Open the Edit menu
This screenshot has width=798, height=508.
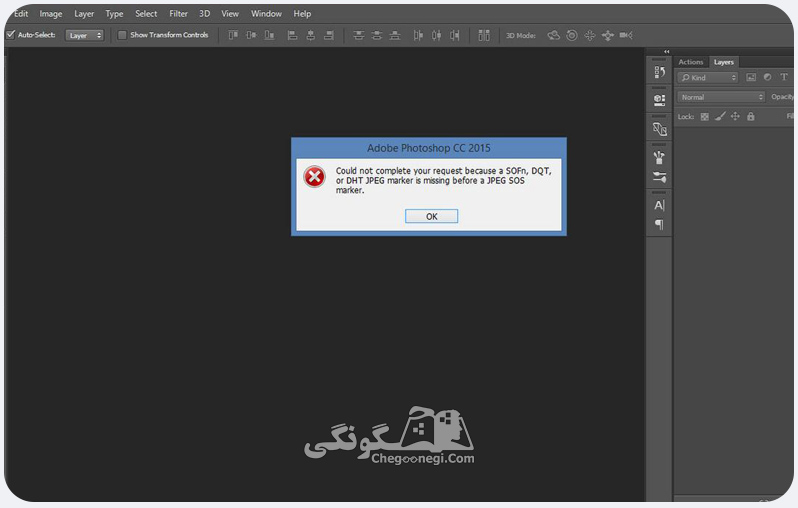pos(21,14)
